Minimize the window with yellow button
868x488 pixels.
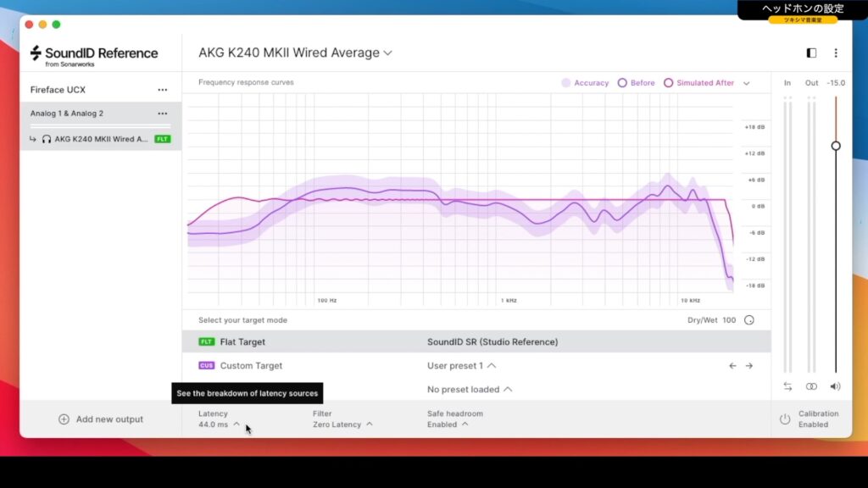point(42,25)
